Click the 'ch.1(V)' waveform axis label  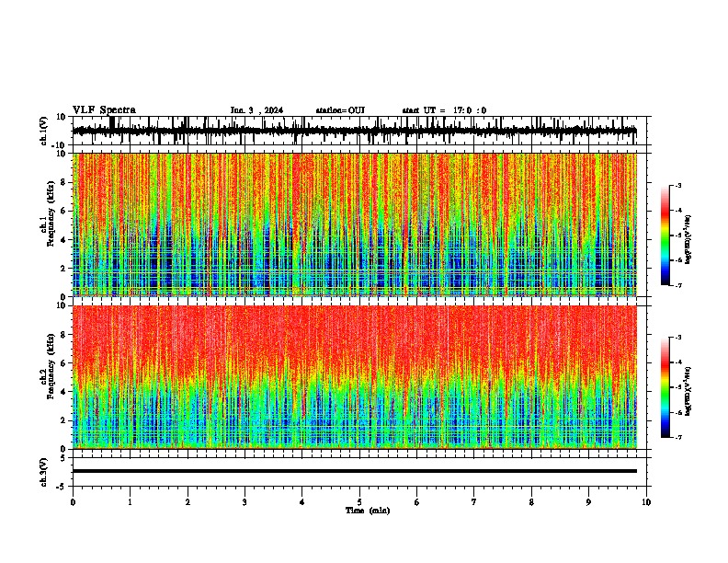pos(44,131)
